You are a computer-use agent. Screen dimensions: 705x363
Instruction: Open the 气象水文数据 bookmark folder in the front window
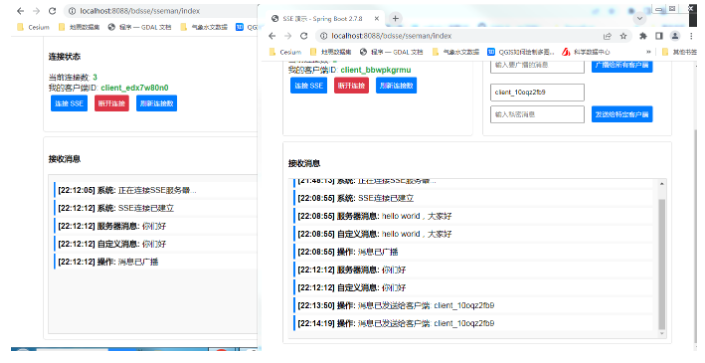click(x=455, y=52)
